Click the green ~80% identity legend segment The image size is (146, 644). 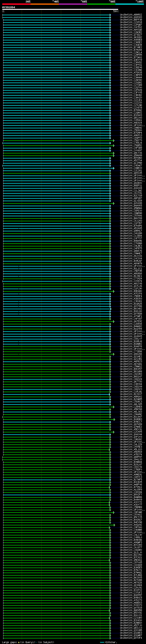101,4
